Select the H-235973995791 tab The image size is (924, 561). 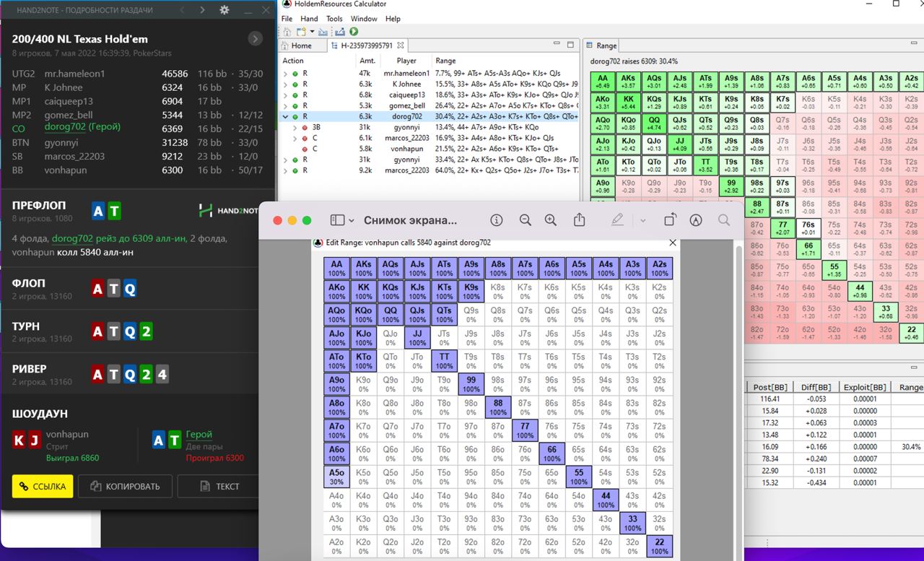367,45
